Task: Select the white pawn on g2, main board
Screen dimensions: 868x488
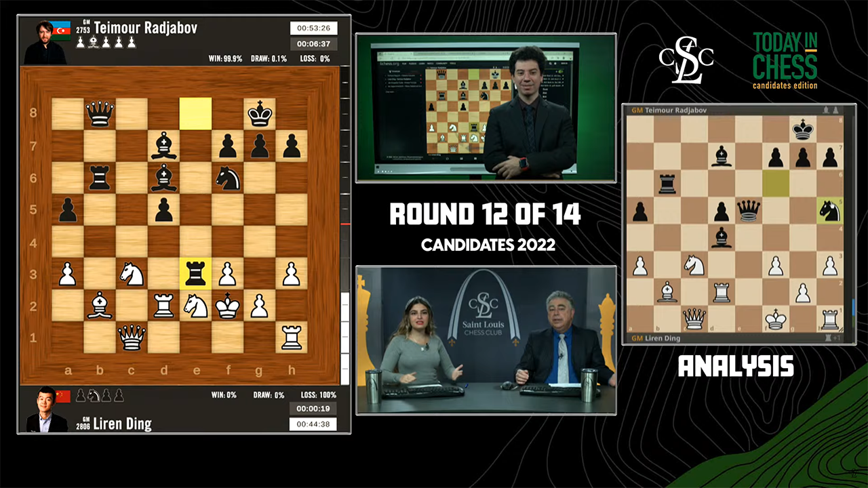Action: pyautogui.click(x=259, y=305)
